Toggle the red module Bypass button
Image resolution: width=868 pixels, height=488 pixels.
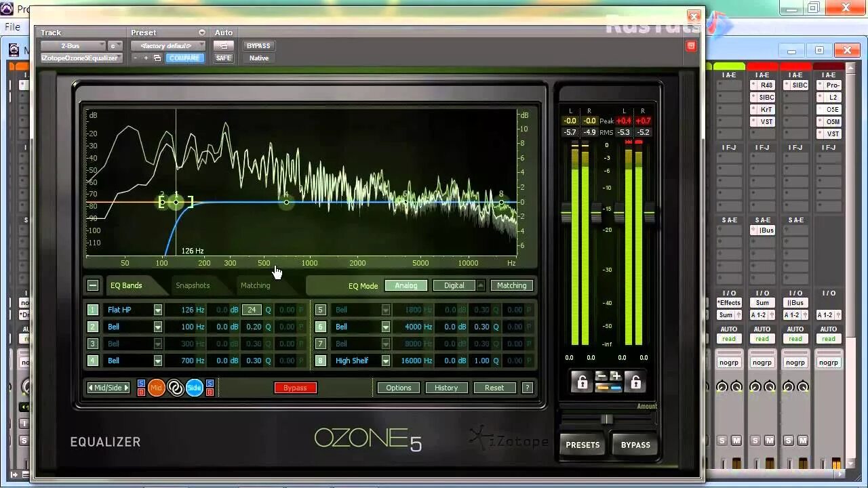coord(295,388)
